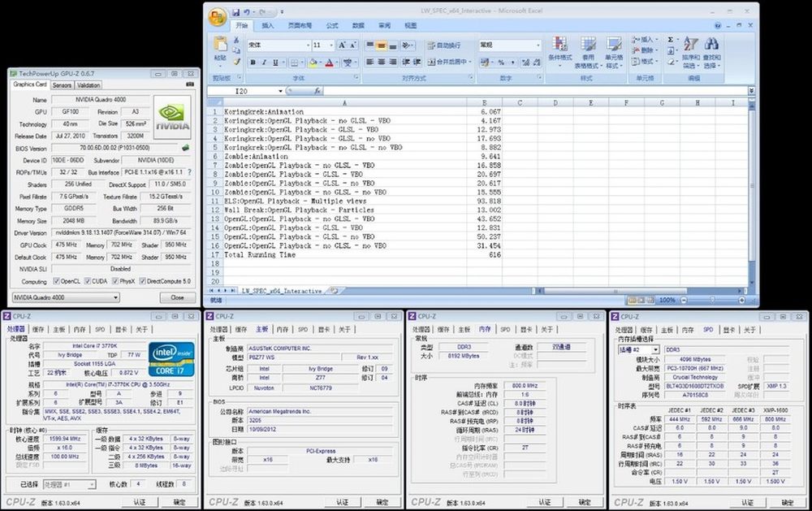This screenshot has height=511, width=812.
Task: Apply red font color letter A
Action: coord(329,63)
